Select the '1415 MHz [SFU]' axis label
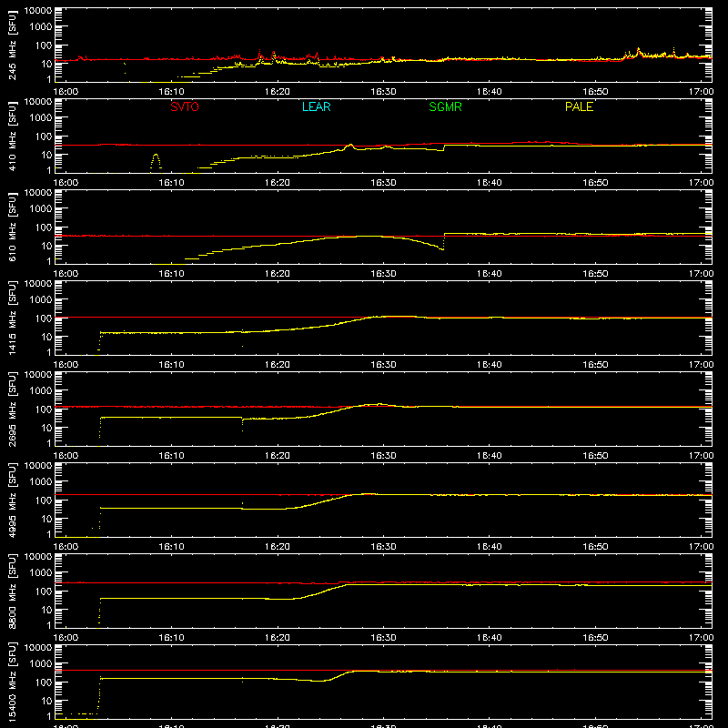Screen dimensions: 728x728 13,318
